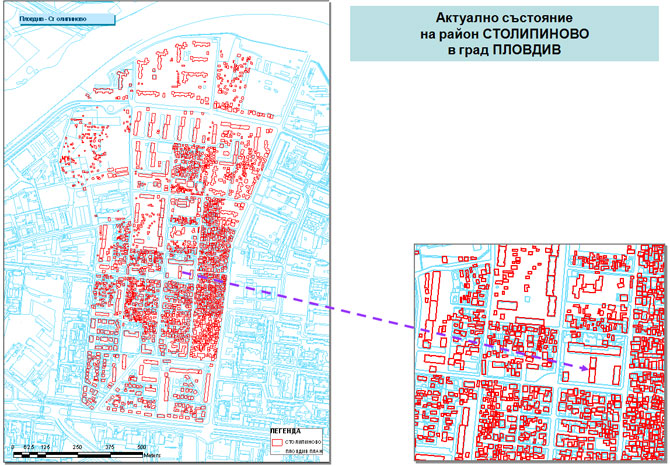Click the title heading 'Актуално състояние'

504,18
